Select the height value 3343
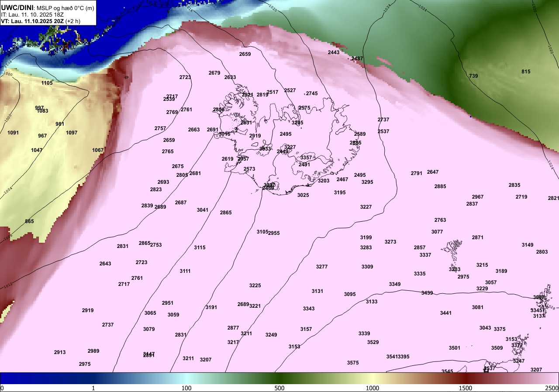559x392 pixels. 309,309
